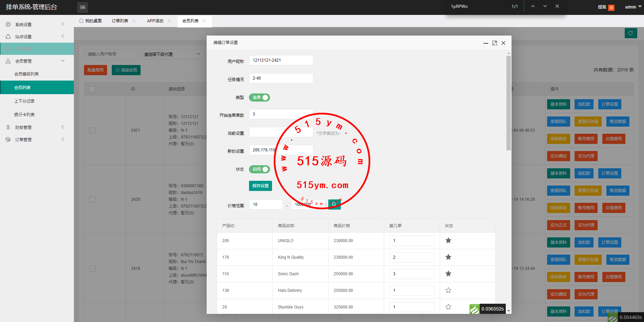Go to previous find result arrow
This screenshot has height=322, width=644.
click(533, 6)
